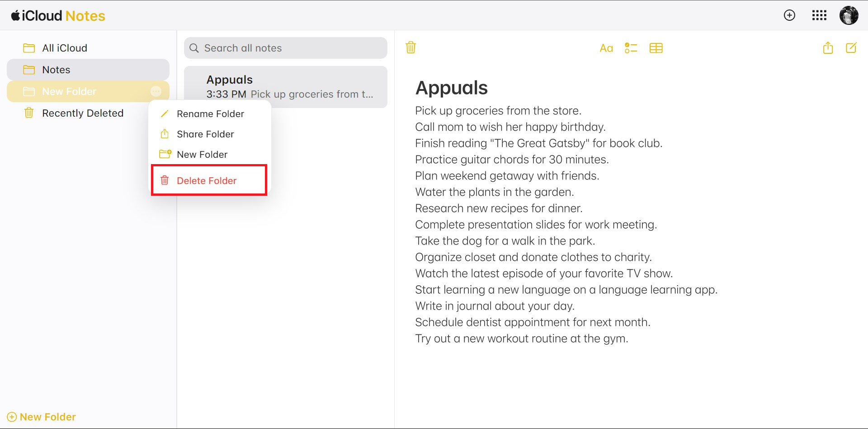868x429 pixels.
Task: Open the Recently Deleted folder
Action: pos(83,113)
